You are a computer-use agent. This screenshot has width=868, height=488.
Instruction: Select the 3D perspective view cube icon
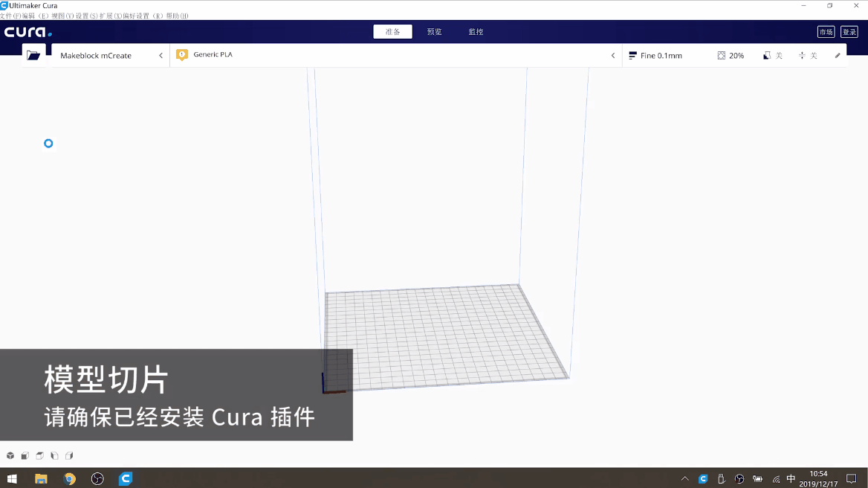pyautogui.click(x=10, y=456)
